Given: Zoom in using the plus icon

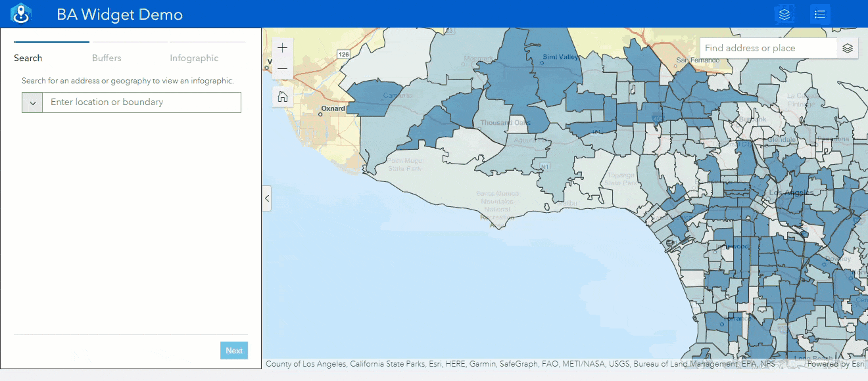Looking at the screenshot, I should pyautogui.click(x=282, y=47).
